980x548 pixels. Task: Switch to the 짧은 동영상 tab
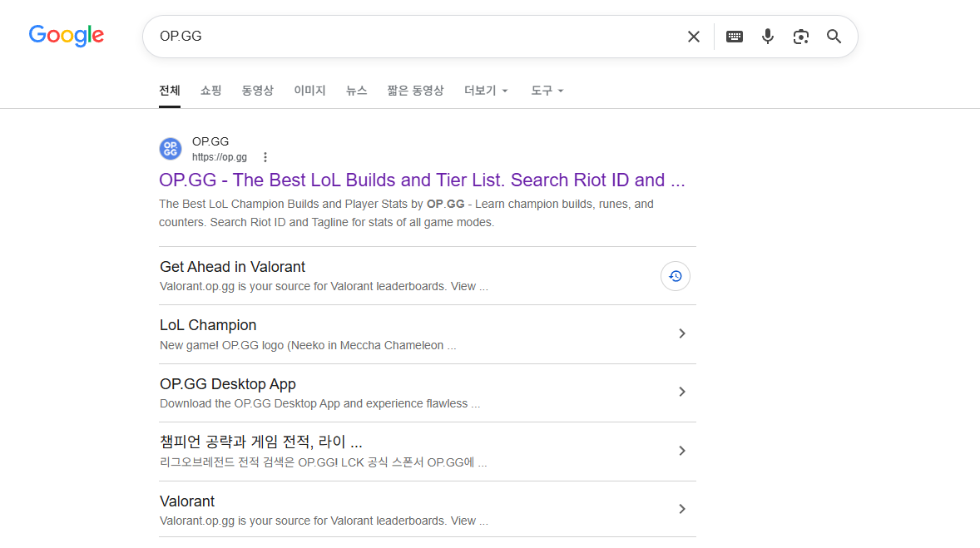tap(415, 91)
